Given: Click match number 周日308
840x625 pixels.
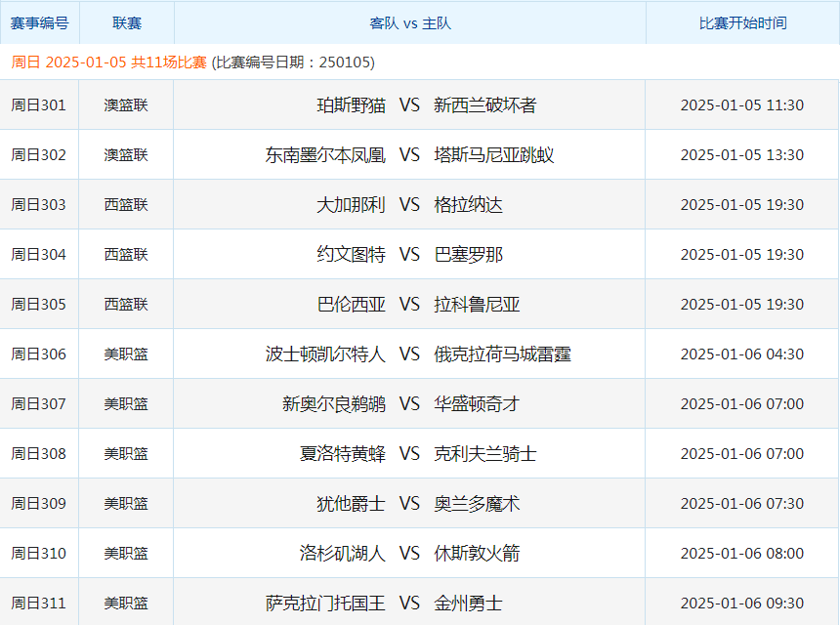Looking at the screenshot, I should pos(38,454).
